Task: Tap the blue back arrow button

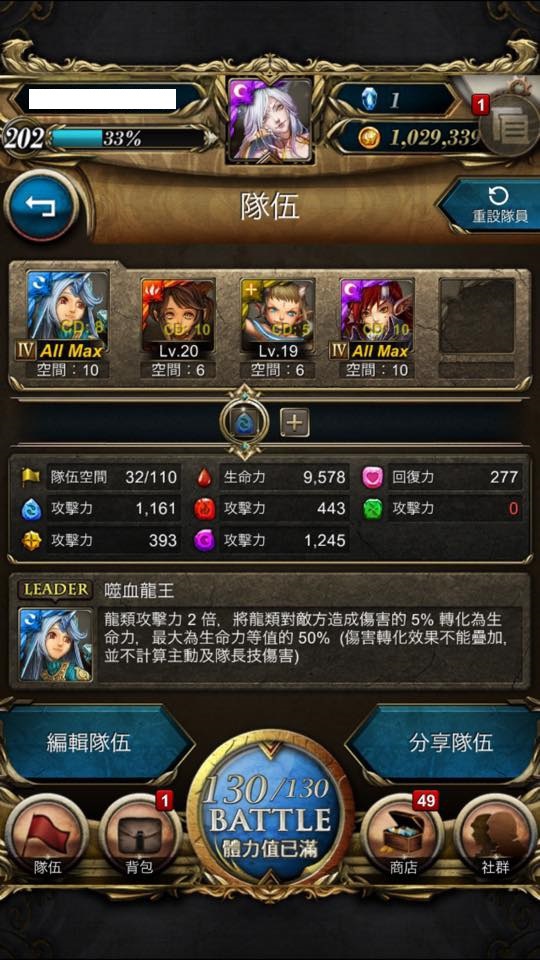Action: [40, 204]
